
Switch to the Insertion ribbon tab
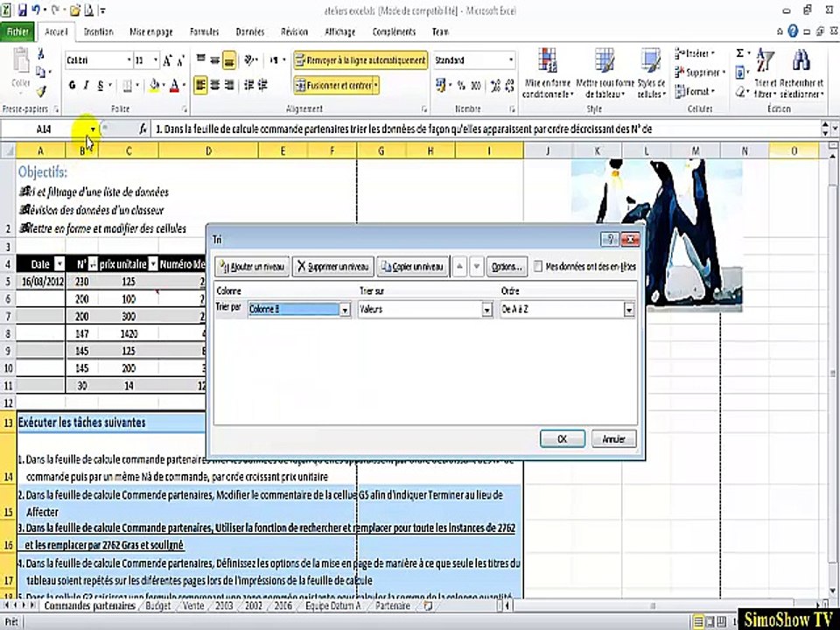click(99, 32)
